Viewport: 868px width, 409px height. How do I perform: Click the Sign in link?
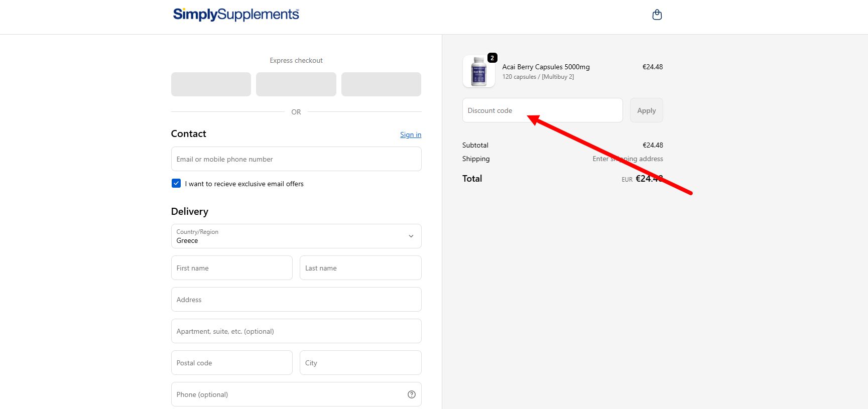click(411, 134)
